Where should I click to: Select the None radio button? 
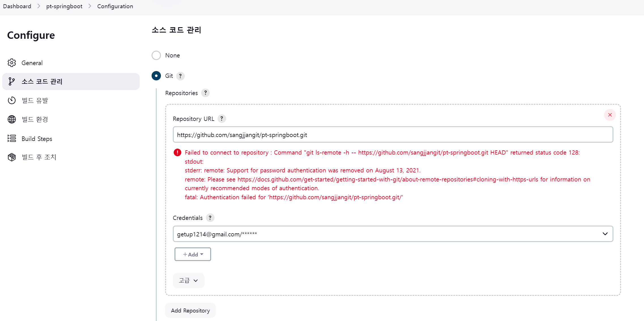point(156,55)
